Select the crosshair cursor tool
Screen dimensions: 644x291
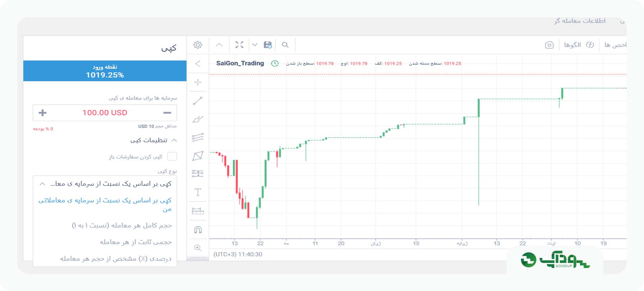(x=198, y=82)
